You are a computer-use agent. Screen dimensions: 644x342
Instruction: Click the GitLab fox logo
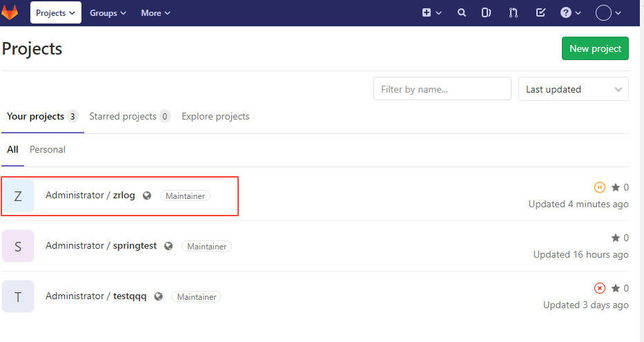point(10,12)
